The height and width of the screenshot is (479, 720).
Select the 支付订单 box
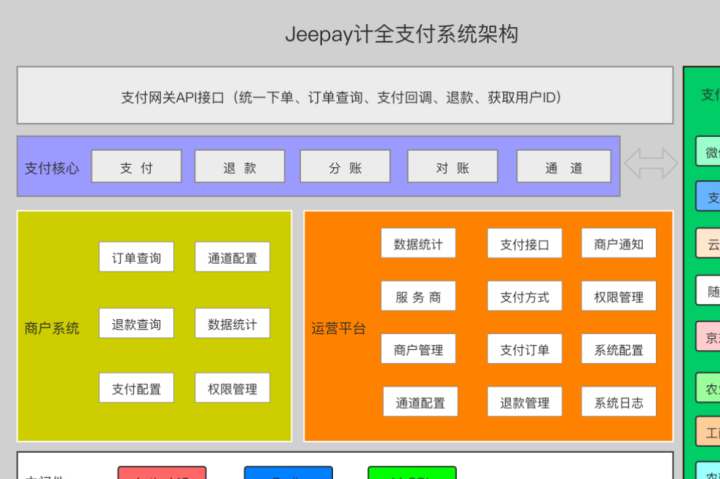coord(525,349)
